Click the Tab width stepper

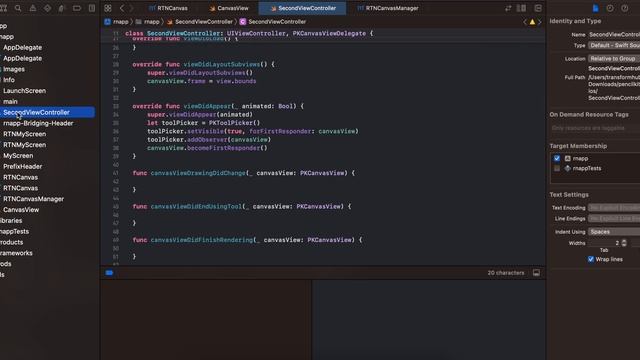(624, 243)
